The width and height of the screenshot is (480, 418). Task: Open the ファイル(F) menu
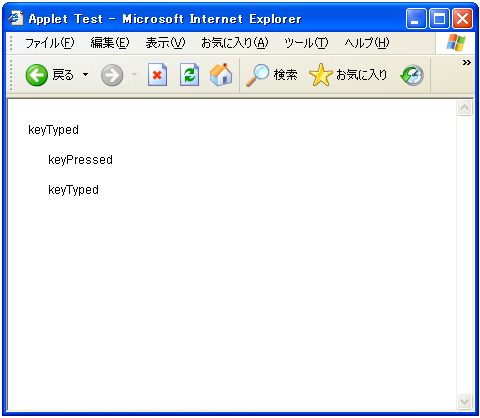[50, 43]
